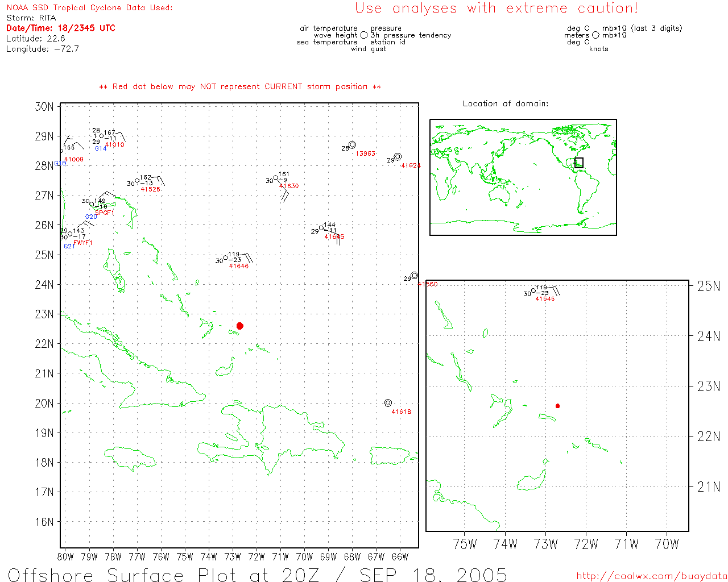Click the red storm position dot on main map
Viewport: 728px width, 582px height.
(x=240, y=326)
